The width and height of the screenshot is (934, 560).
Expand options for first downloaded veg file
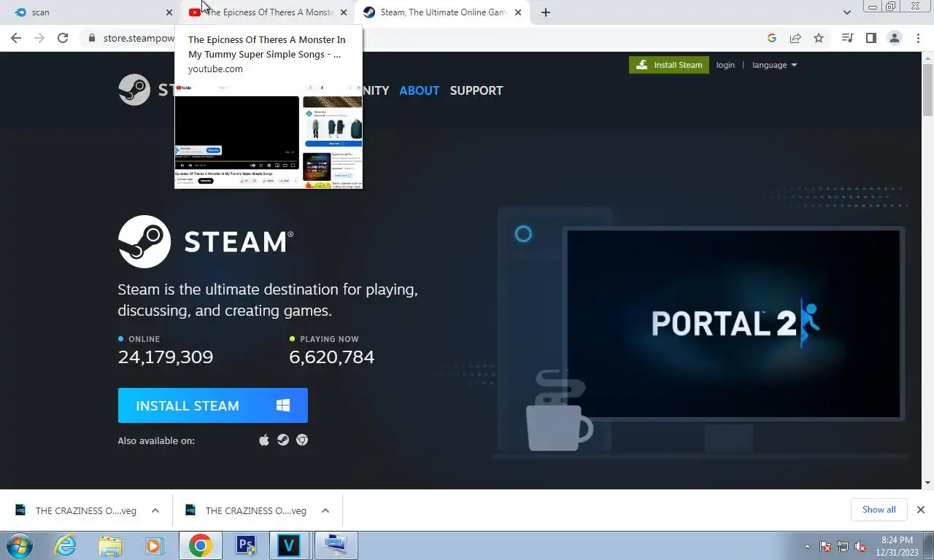click(x=155, y=510)
